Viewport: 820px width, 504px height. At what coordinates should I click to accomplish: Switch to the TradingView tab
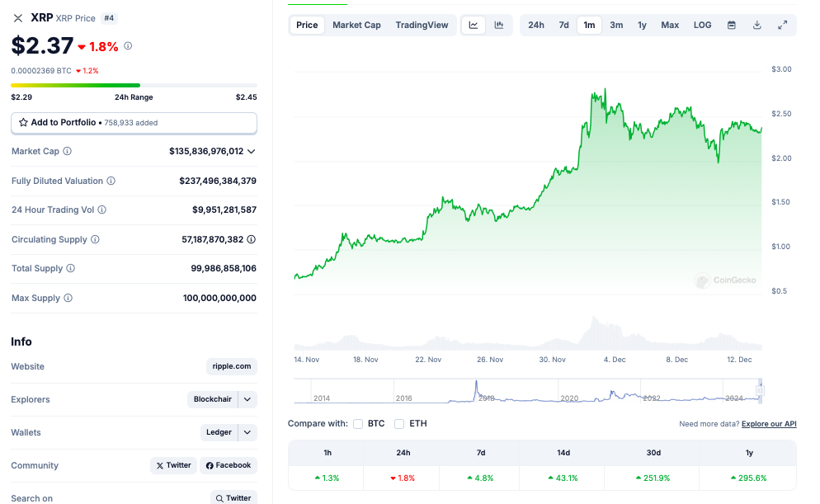(422, 25)
